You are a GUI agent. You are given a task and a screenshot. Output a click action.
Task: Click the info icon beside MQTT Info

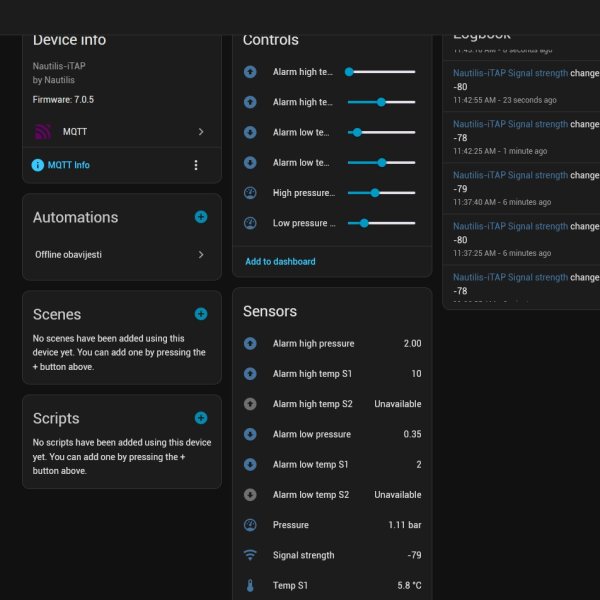[x=38, y=165]
